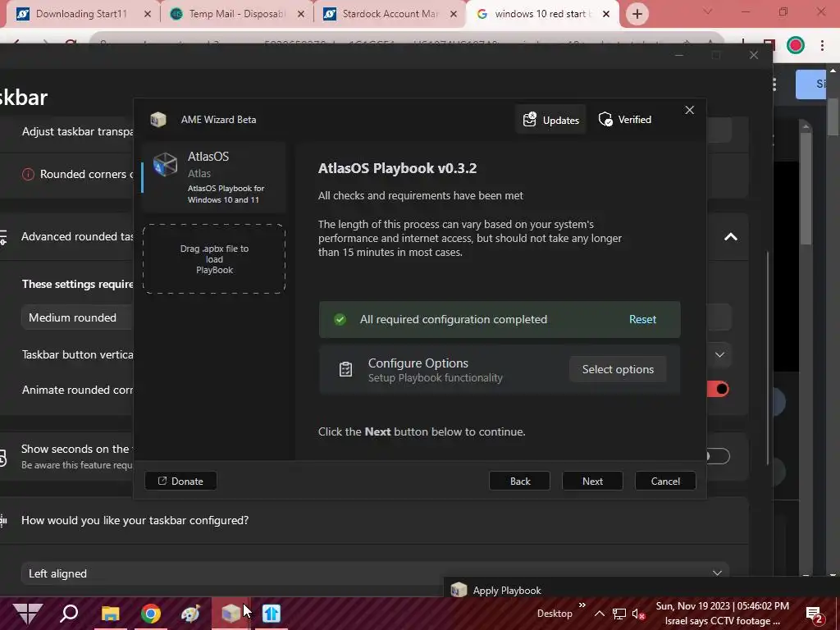Click the Reset link
Image resolution: width=840 pixels, height=630 pixels.
(642, 319)
